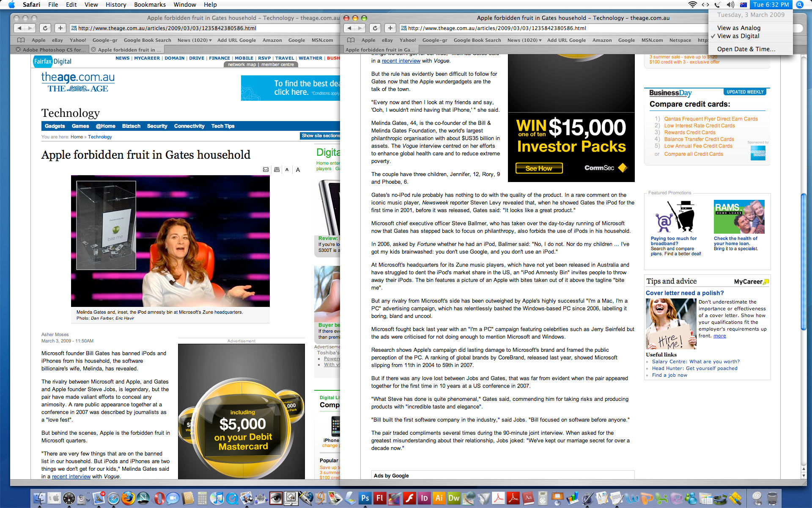Expand the News (1020) dropdown in the left window

pyautogui.click(x=195, y=40)
